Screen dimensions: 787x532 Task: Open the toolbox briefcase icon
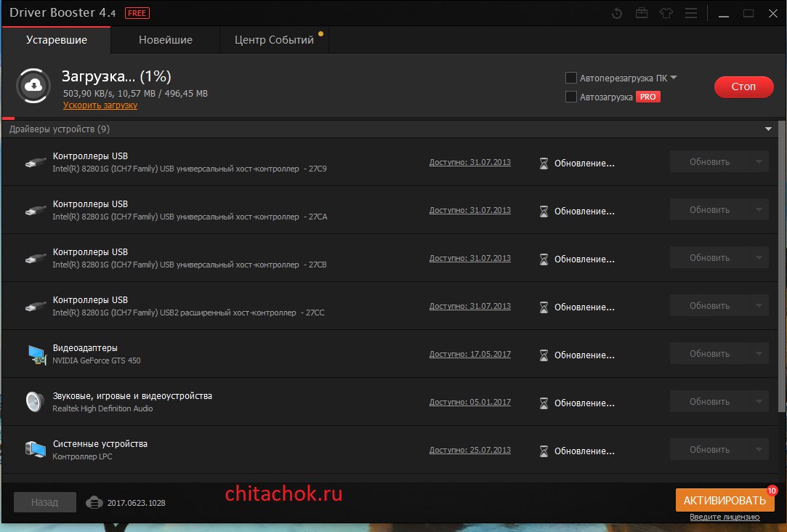click(642, 13)
